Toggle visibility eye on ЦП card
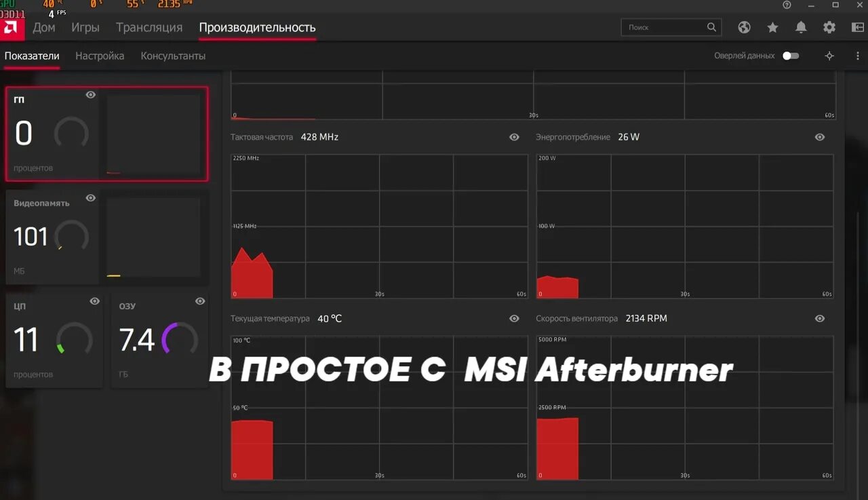 94,301
